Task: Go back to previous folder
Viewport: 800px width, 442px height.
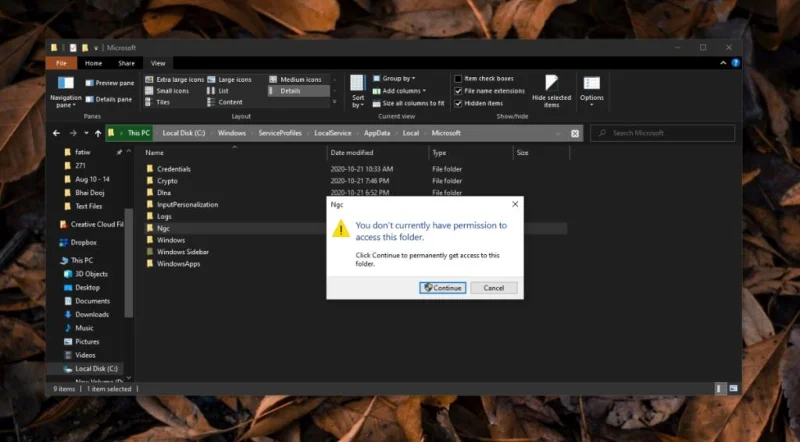Action: 57,133
